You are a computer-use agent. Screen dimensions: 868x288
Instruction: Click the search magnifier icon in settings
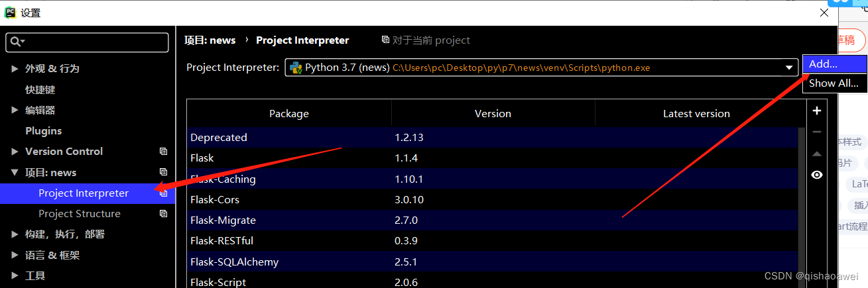pyautogui.click(x=16, y=42)
